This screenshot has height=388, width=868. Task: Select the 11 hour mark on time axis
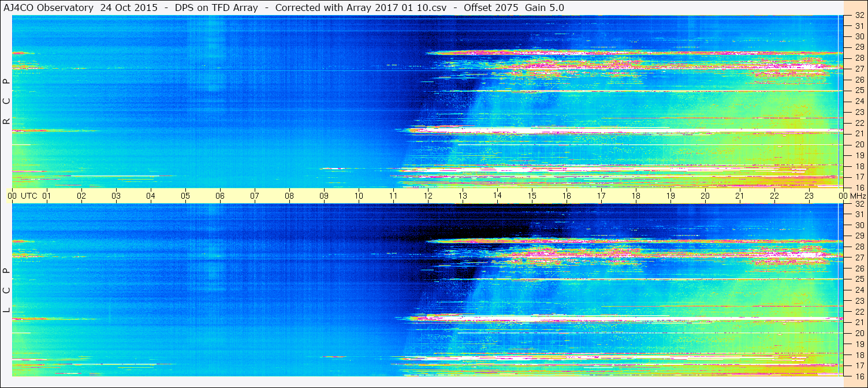click(x=393, y=196)
